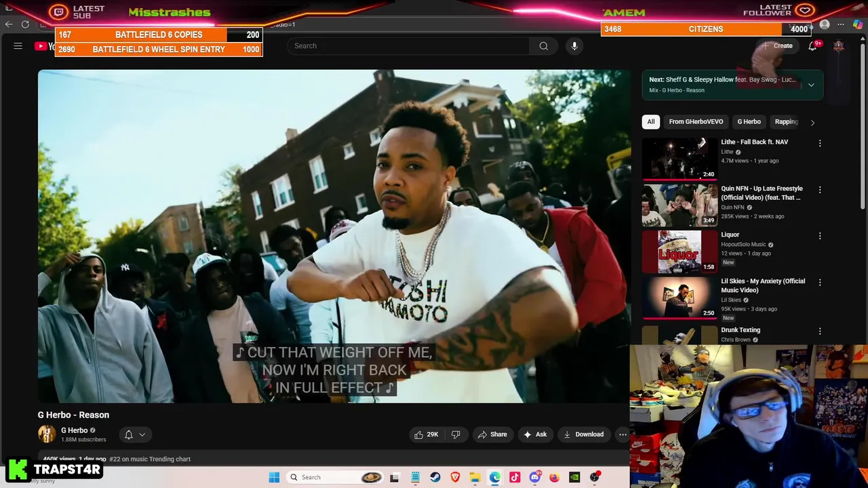This screenshot has width=868, height=488.
Task: Play Lithe - Fall Back ft. NAV thumbnail
Action: pos(679,159)
